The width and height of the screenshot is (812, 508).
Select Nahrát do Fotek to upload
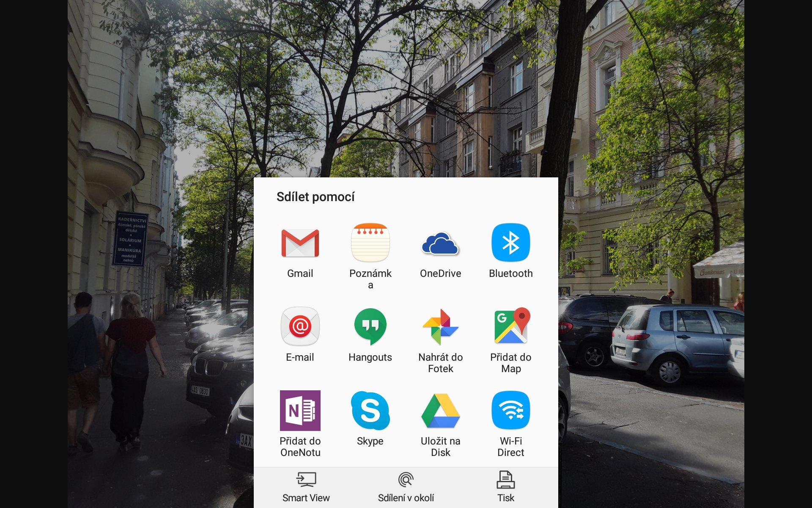click(x=441, y=327)
